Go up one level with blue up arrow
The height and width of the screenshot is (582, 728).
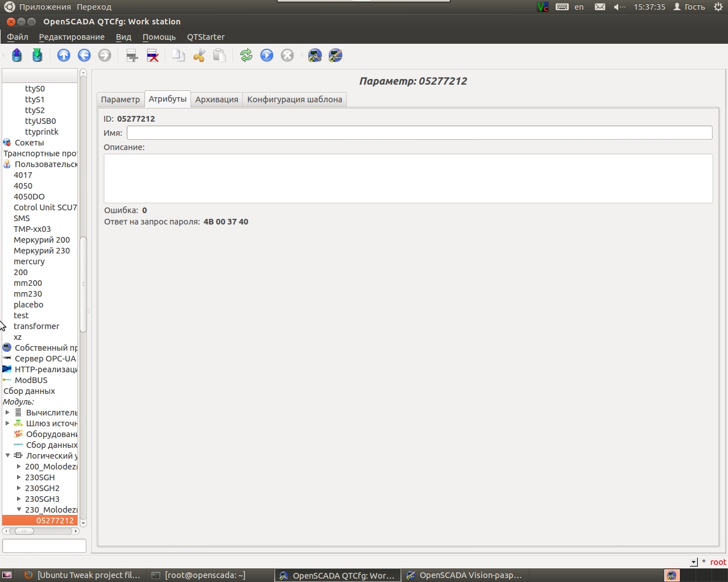coord(64,55)
